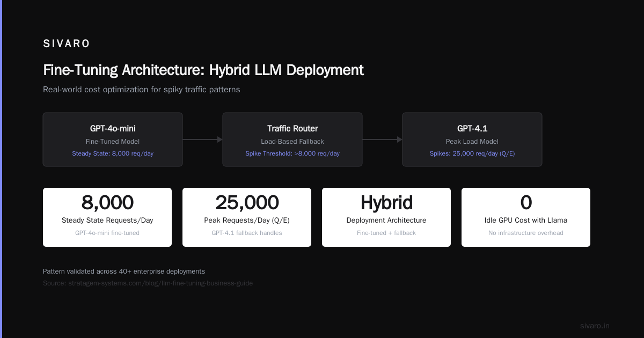Click the Fine-Tuning Architecture headline

pyautogui.click(x=203, y=70)
